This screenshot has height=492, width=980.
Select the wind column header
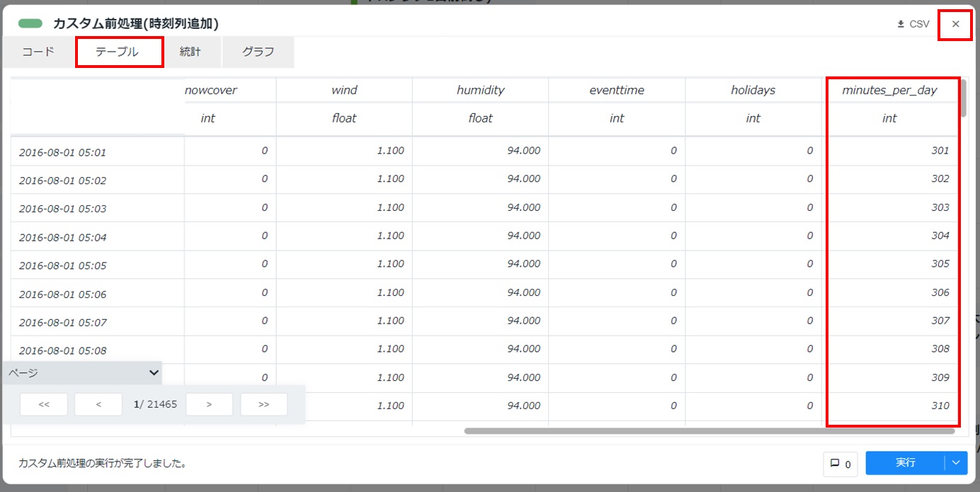point(344,91)
